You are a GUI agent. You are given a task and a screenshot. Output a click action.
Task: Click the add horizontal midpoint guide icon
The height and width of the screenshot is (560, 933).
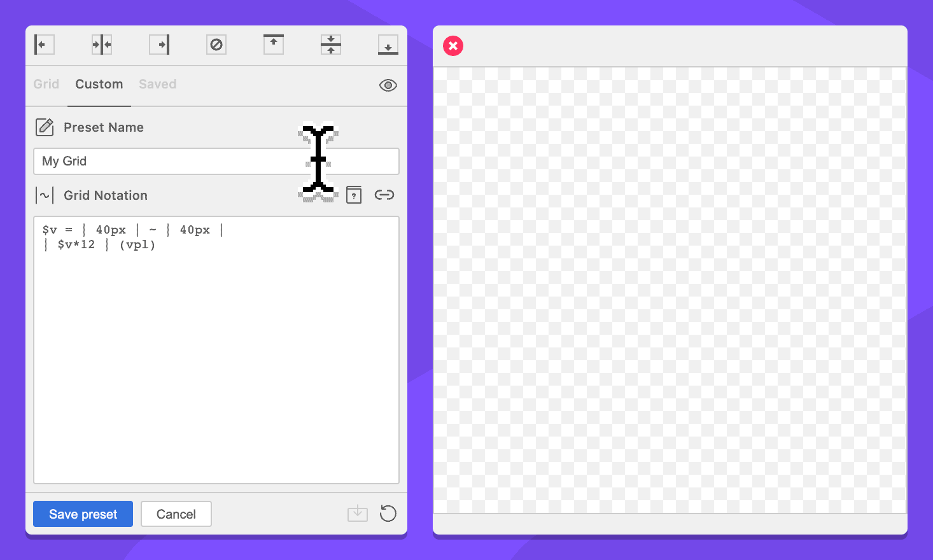pos(331,45)
